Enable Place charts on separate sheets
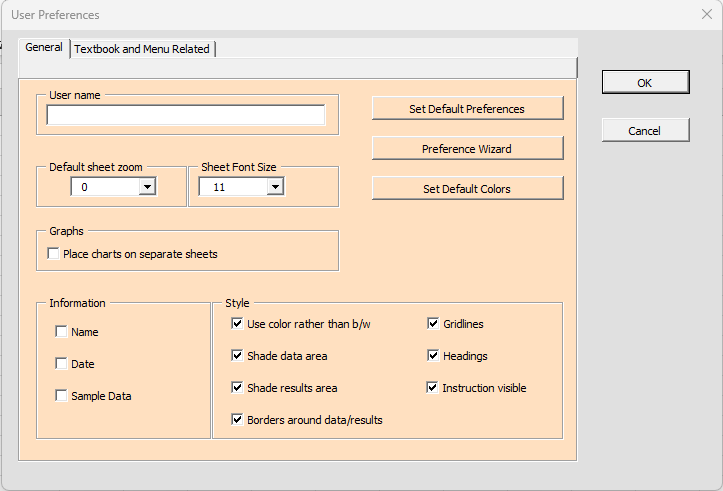 [54, 254]
